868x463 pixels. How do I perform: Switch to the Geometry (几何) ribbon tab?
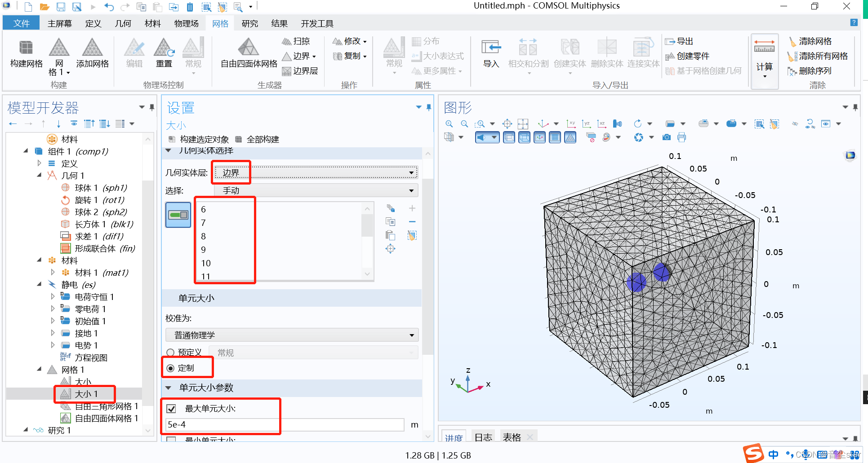point(123,23)
